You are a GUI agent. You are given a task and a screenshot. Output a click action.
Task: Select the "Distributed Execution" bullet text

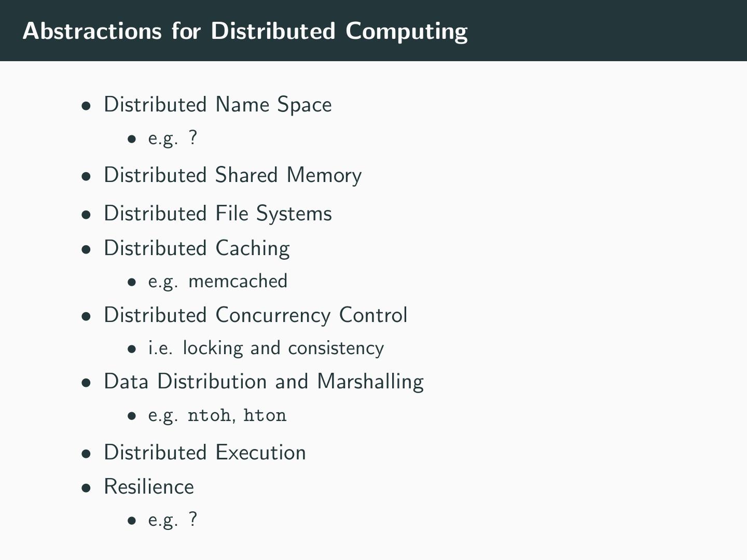204,453
